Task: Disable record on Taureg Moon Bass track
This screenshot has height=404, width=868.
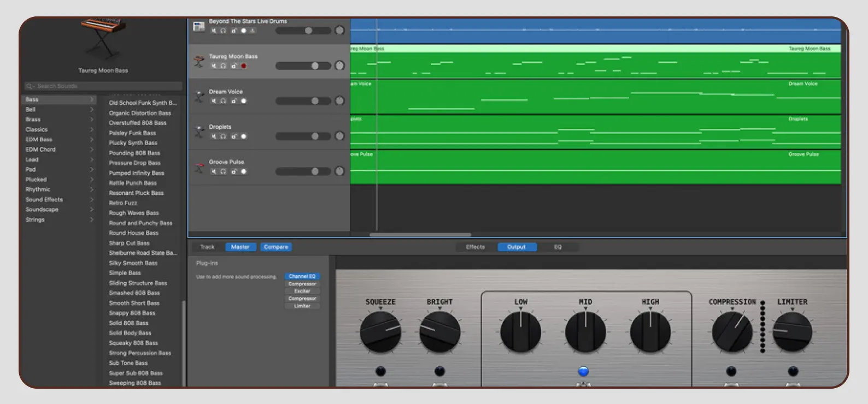Action: (x=244, y=66)
